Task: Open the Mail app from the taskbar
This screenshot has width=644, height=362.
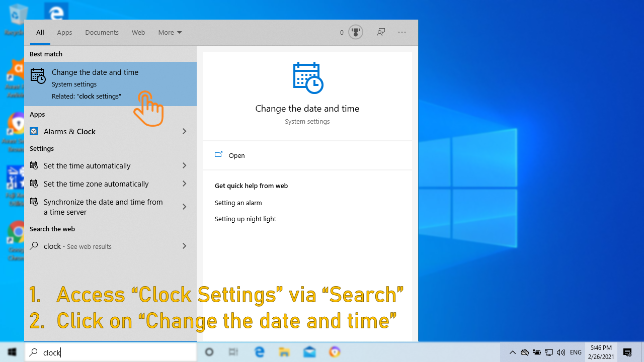Action: pyautogui.click(x=309, y=352)
